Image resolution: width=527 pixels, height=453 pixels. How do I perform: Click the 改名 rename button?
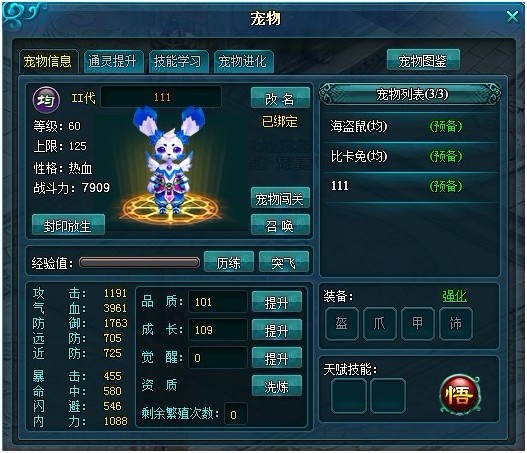pos(280,98)
